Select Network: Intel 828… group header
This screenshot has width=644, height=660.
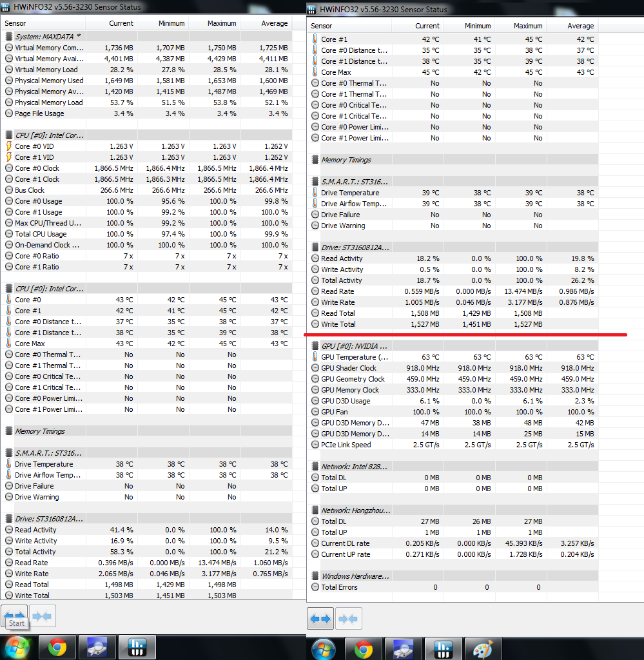[x=453, y=467]
